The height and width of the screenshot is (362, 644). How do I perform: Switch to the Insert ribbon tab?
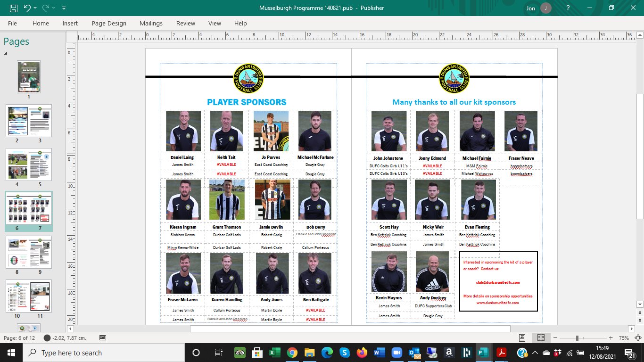(70, 23)
